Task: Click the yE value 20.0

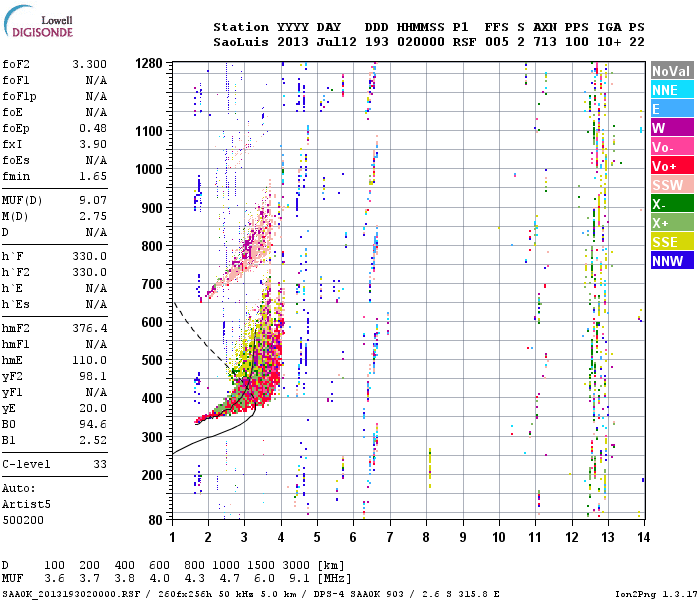Action: click(x=93, y=408)
